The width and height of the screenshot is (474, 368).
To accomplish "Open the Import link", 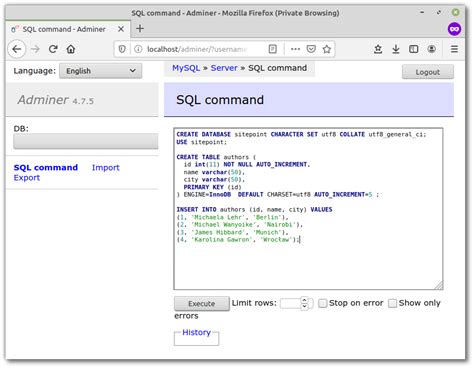I will 105,168.
